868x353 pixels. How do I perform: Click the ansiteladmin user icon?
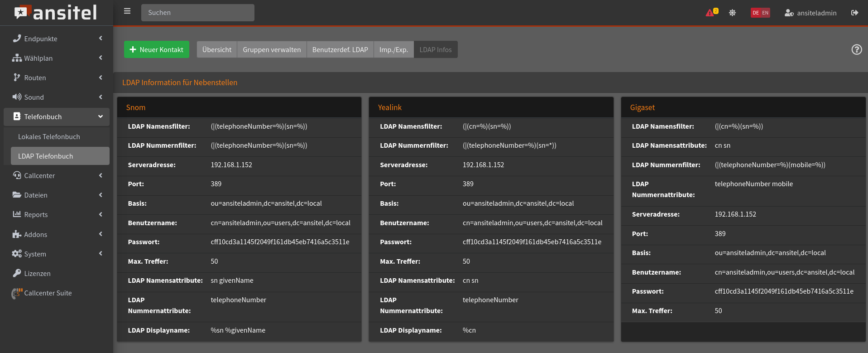[x=789, y=13]
